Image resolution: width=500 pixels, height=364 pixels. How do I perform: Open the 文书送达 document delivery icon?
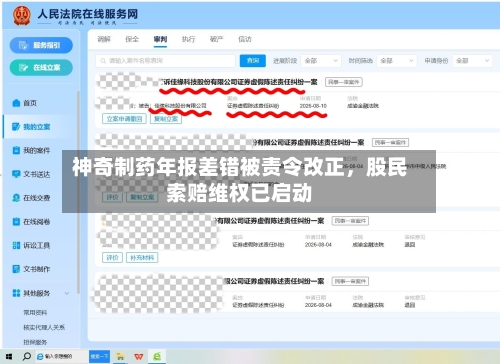(16, 174)
